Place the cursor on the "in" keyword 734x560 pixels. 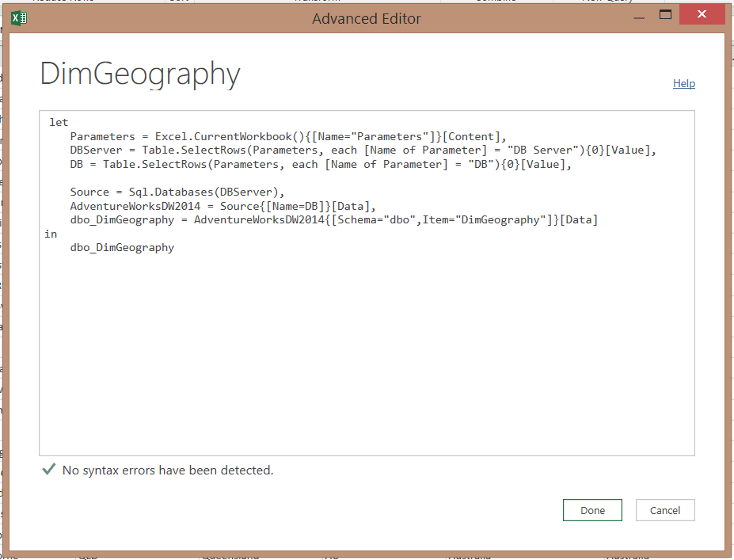tap(51, 234)
